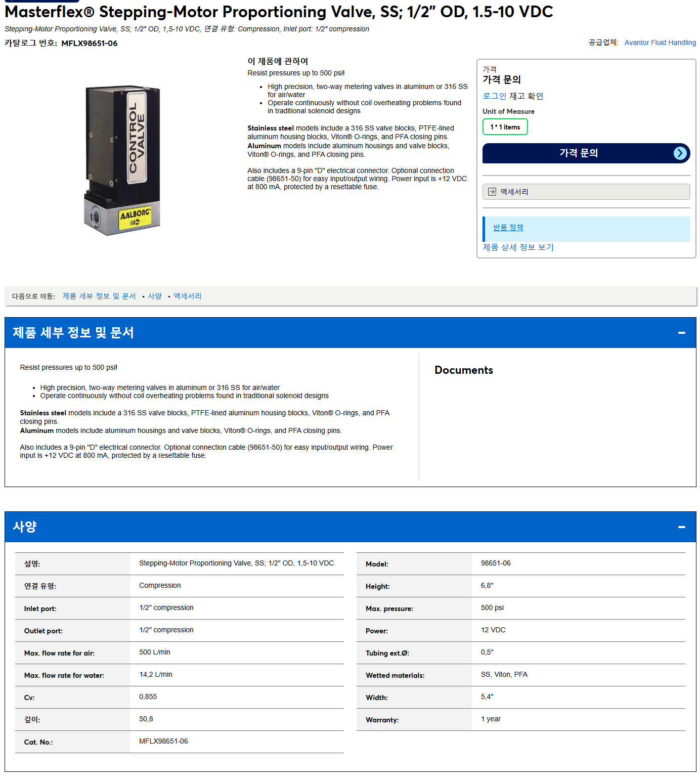This screenshot has height=782, width=700.
Task: Click the arrow icon on 가격 문의 button
Action: click(x=680, y=153)
